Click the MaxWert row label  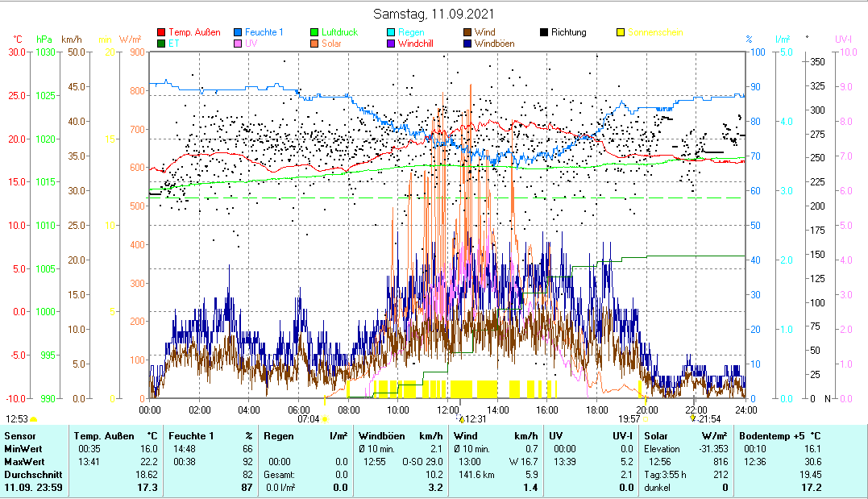[x=24, y=462]
